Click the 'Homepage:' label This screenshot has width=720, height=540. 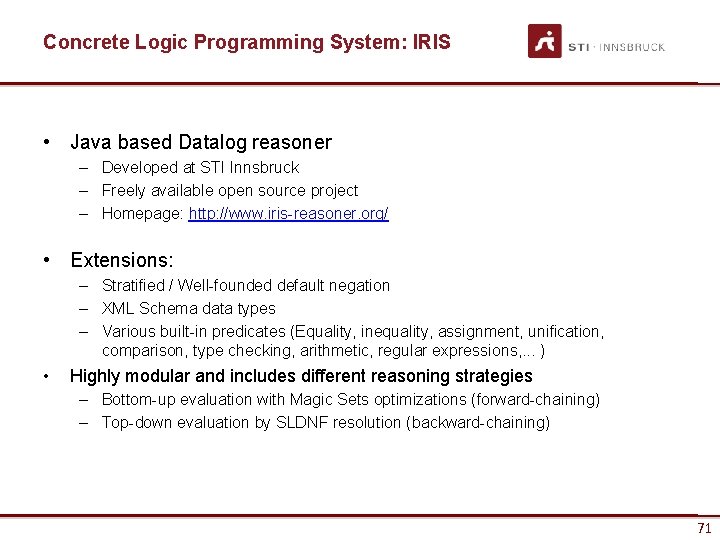(143, 214)
